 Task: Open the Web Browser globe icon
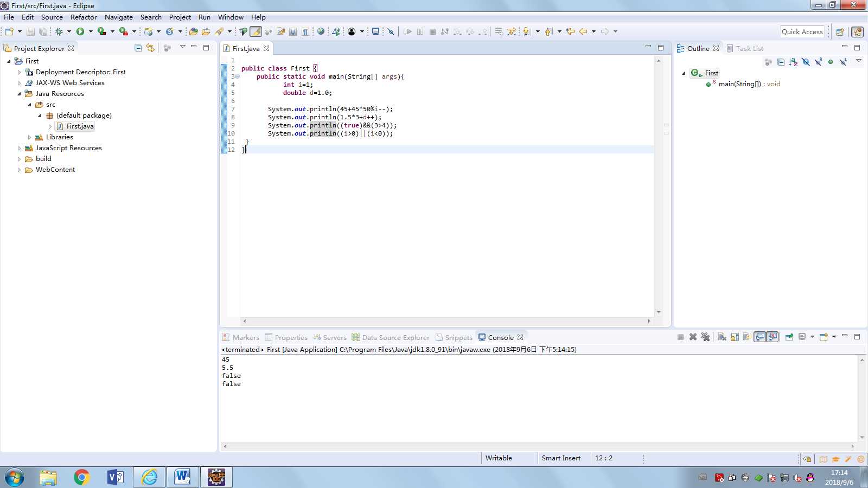[x=321, y=31]
